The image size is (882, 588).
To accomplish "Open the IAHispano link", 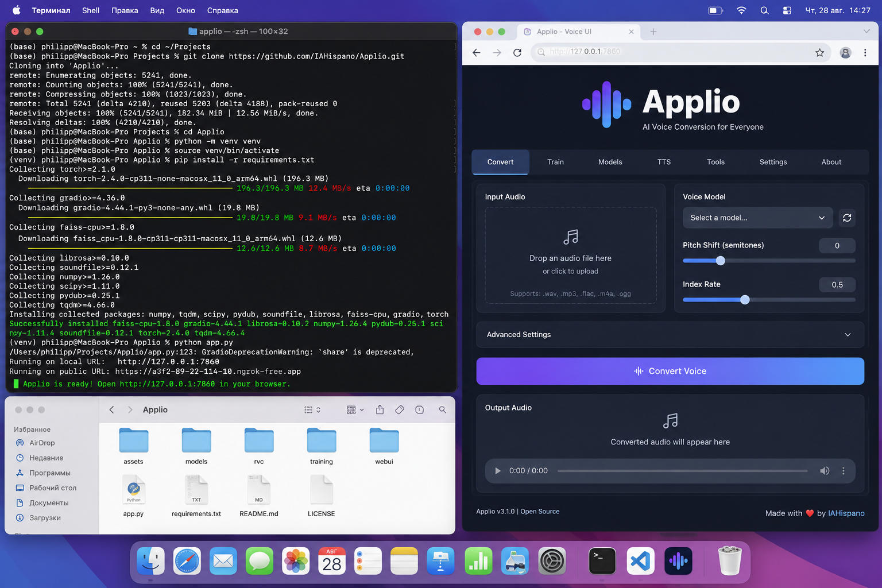I will tap(846, 513).
